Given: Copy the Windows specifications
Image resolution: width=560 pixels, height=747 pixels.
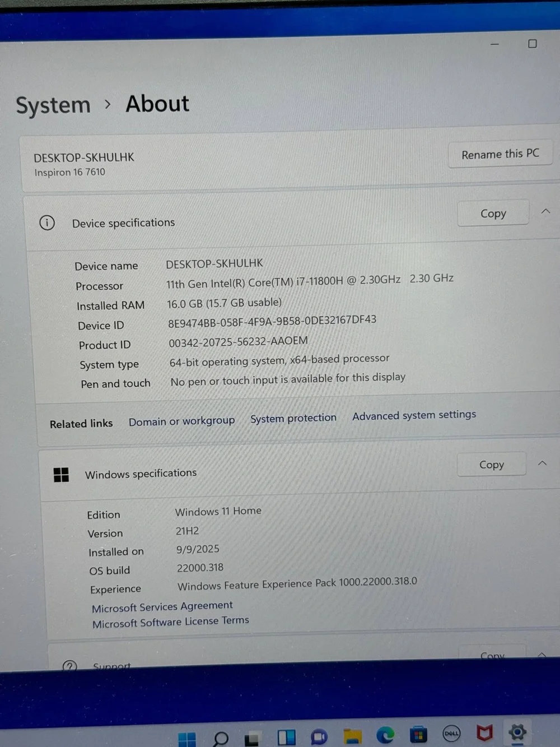Looking at the screenshot, I should [492, 465].
